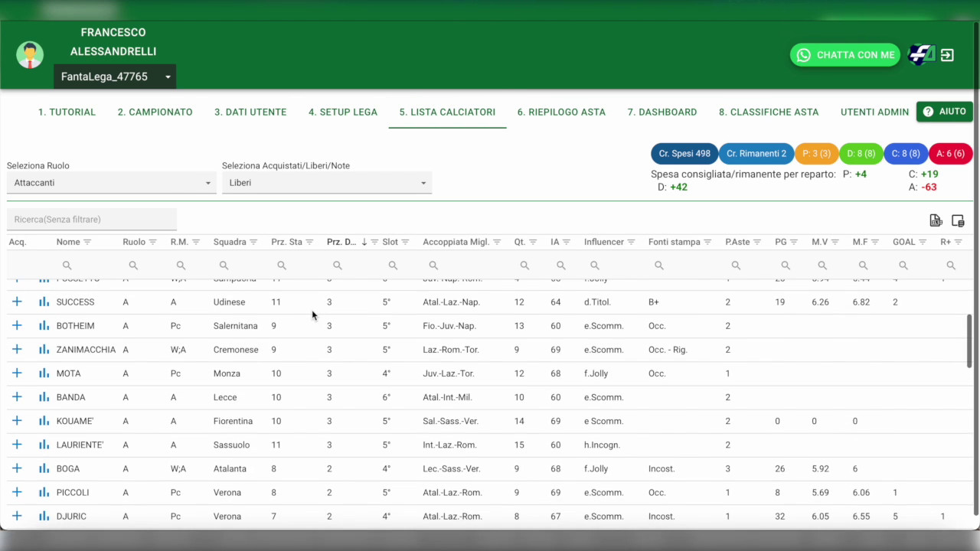Switch to the 7. DASHBOARD tab
The height and width of the screenshot is (551, 980).
(x=661, y=112)
